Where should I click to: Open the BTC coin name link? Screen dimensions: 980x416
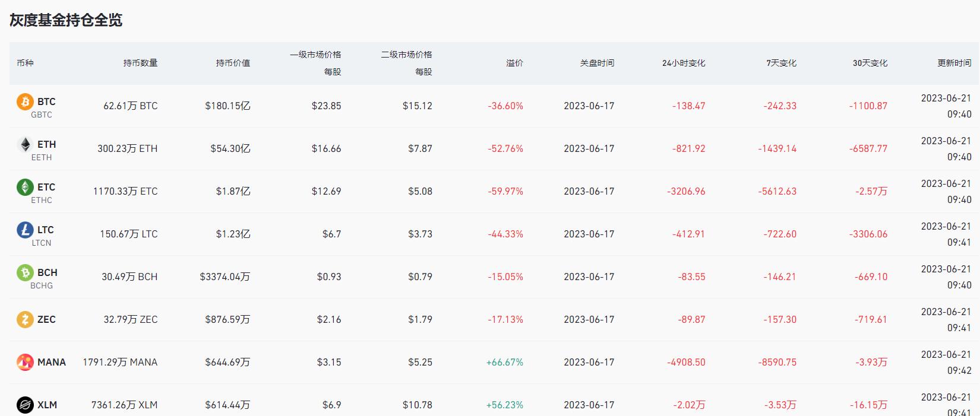point(46,101)
